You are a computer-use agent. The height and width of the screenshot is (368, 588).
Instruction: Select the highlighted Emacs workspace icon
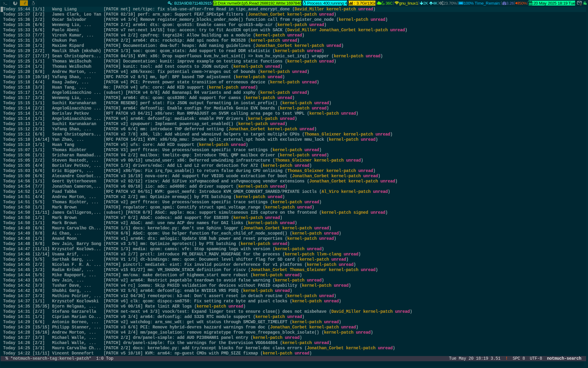[x=24, y=3]
